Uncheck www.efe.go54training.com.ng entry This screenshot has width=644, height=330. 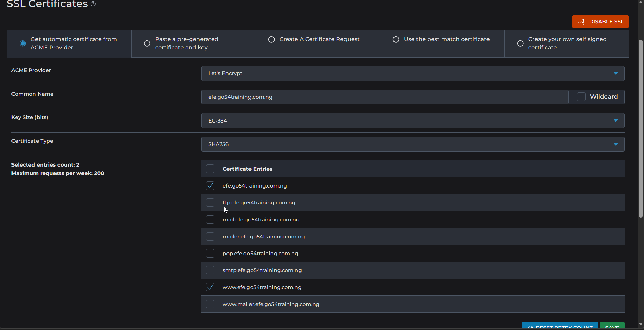tap(210, 287)
